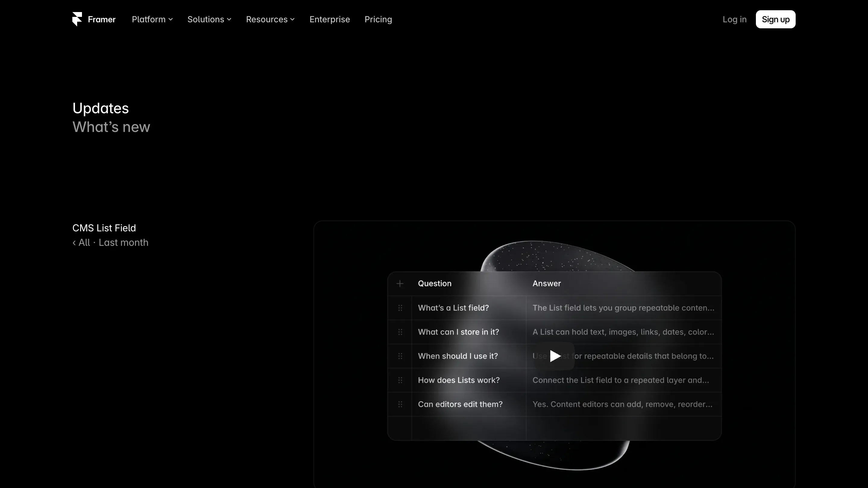868x488 pixels.
Task: Click drag handle for "When should I use it?" row
Action: [400, 356]
